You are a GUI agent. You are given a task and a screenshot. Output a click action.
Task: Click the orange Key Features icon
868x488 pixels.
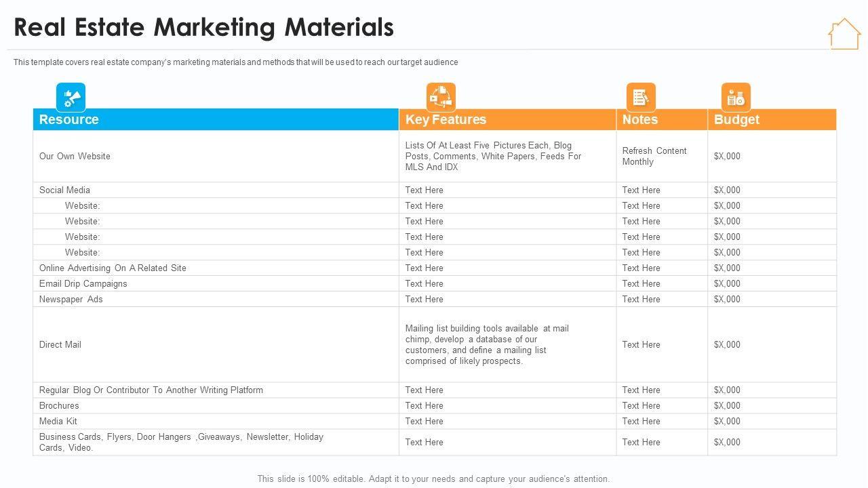pos(441,97)
